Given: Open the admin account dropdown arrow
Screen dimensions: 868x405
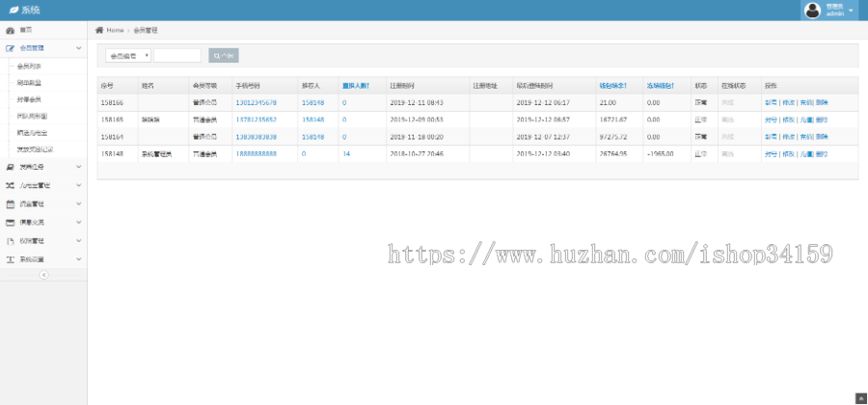Looking at the screenshot, I should (x=851, y=10).
